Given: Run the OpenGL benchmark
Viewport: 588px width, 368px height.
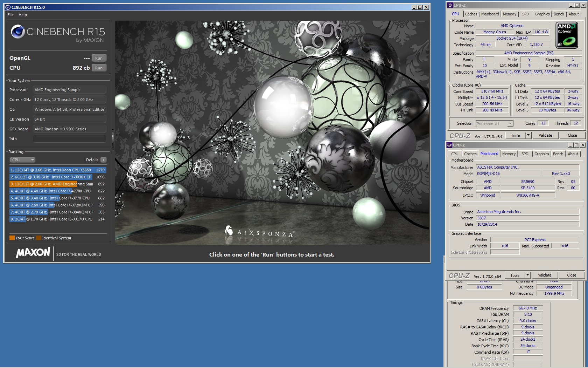Looking at the screenshot, I should coord(99,58).
